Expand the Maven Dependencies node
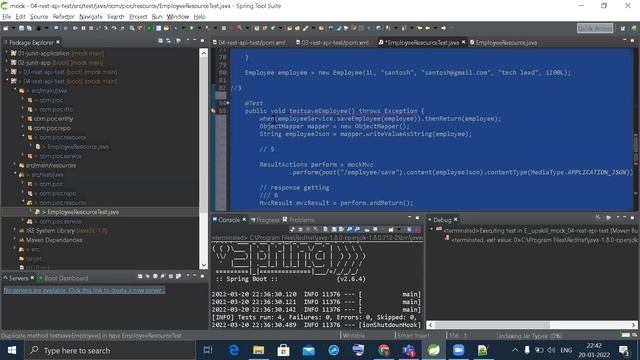640x360 pixels. pyautogui.click(x=15, y=240)
